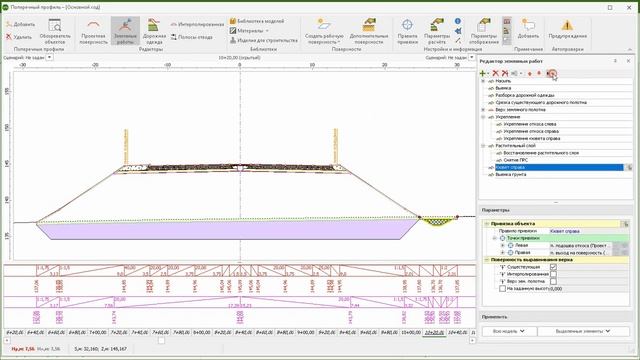This screenshot has height=360, width=640.
Task: Click Добавить примечание icon
Action: click(x=528, y=25)
